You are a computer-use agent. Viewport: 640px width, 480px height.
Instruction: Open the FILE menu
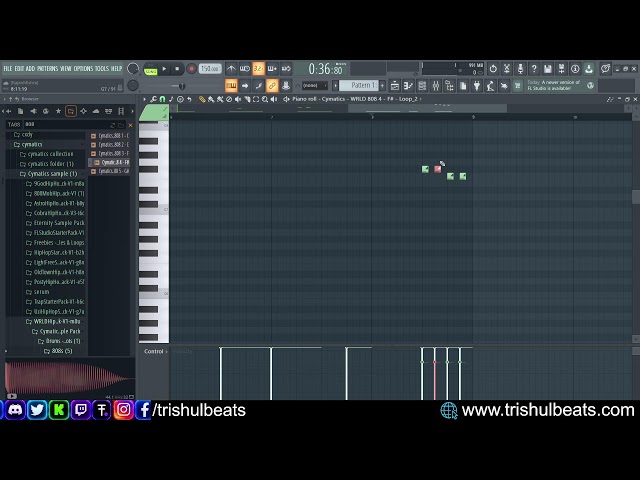pyautogui.click(x=8, y=69)
